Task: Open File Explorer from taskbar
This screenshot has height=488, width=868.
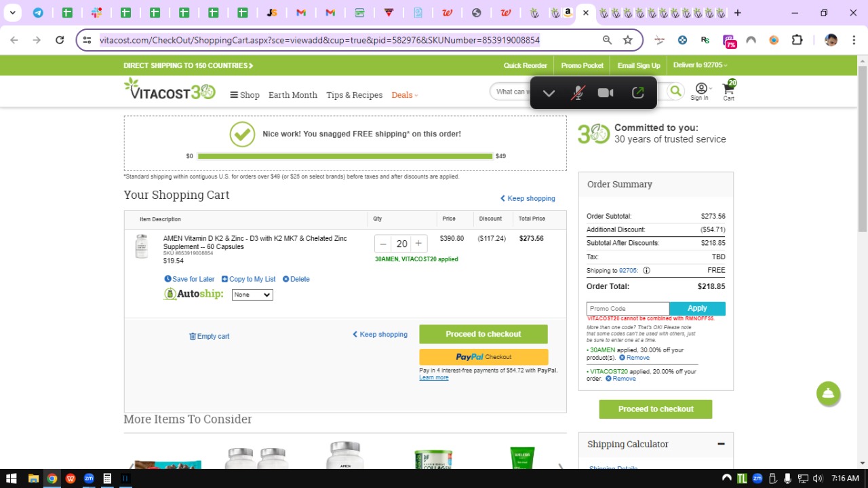Action: tap(33, 478)
